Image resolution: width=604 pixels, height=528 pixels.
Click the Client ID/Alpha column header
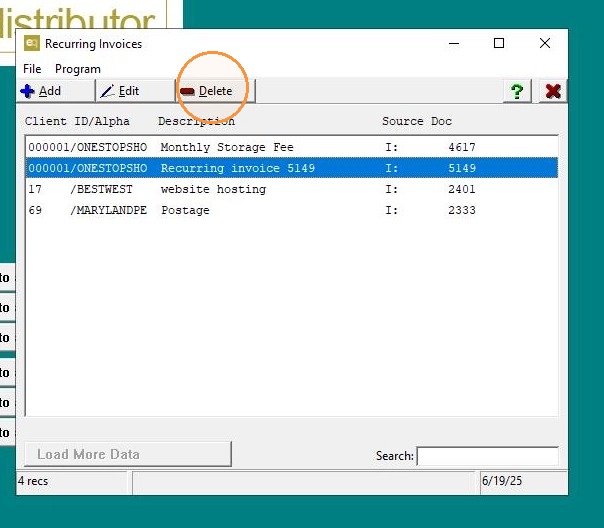(77, 121)
